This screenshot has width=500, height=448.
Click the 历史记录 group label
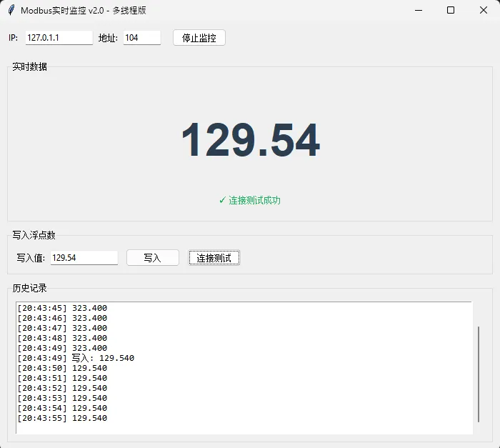point(30,288)
